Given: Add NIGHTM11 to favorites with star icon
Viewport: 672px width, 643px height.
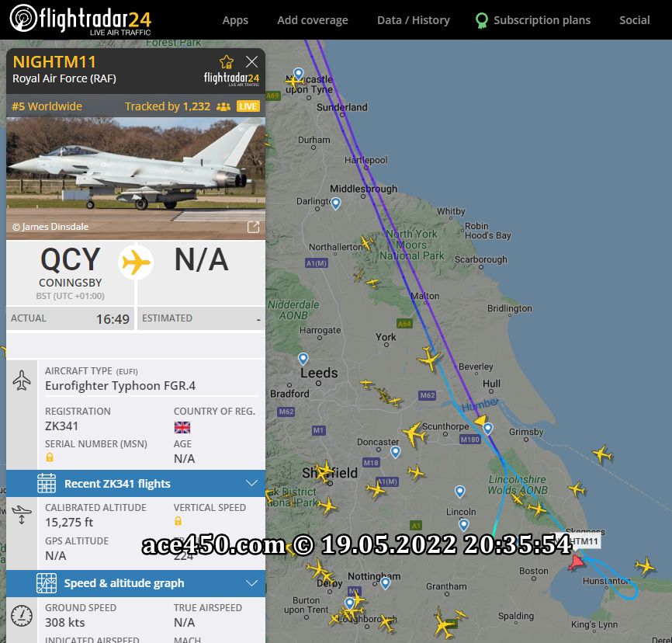Looking at the screenshot, I should point(227,62).
